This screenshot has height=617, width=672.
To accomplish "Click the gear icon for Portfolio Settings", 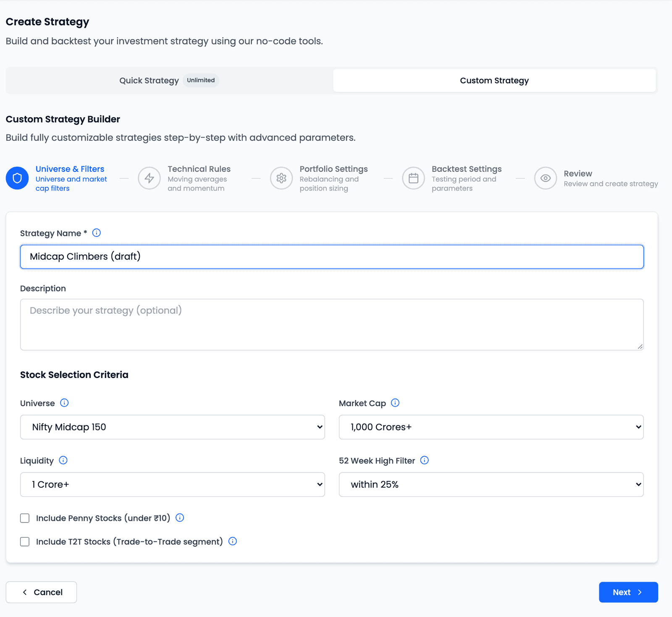I will coord(281,178).
